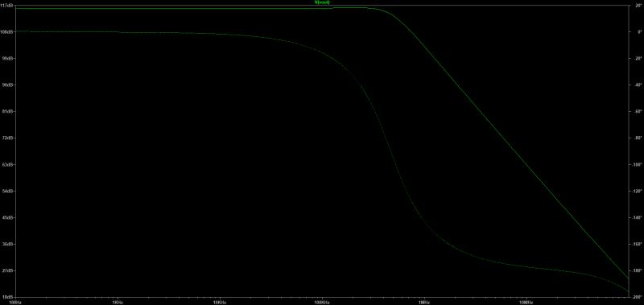The image size is (644, 305).
Task: Click the 100Hz frequency axis label
Action: [15, 302]
